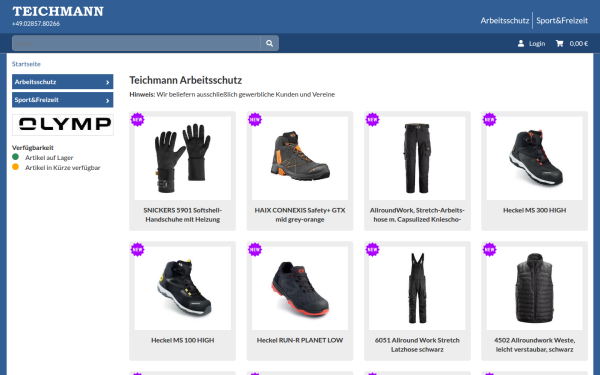
Task: Focus the search input field
Action: [x=136, y=43]
